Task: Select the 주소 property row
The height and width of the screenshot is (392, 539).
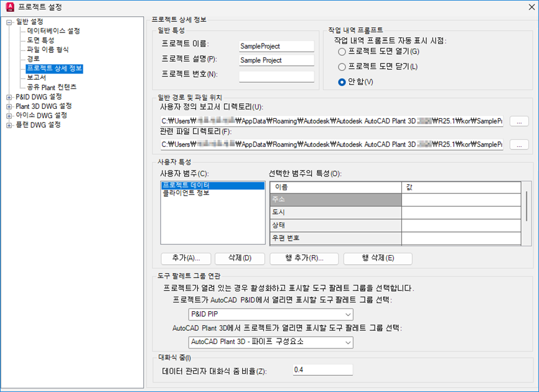Action: (x=336, y=200)
